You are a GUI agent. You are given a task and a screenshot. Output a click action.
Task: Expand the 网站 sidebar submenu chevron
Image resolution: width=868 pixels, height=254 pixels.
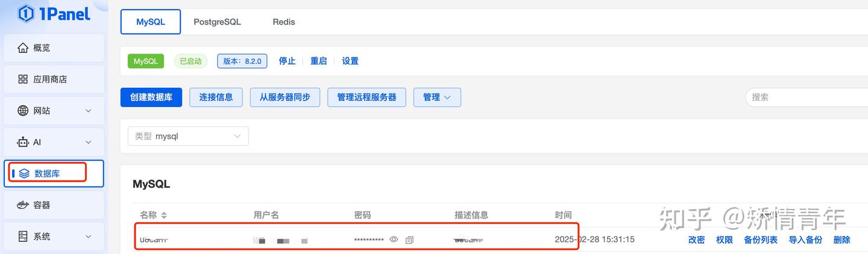pos(89,111)
